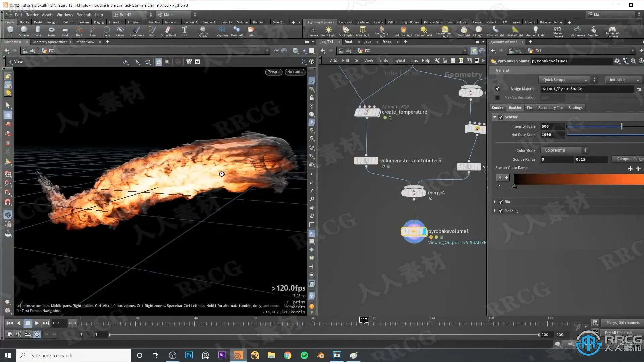
Task: Disable the Scatter checkbox
Action: pyautogui.click(x=501, y=117)
